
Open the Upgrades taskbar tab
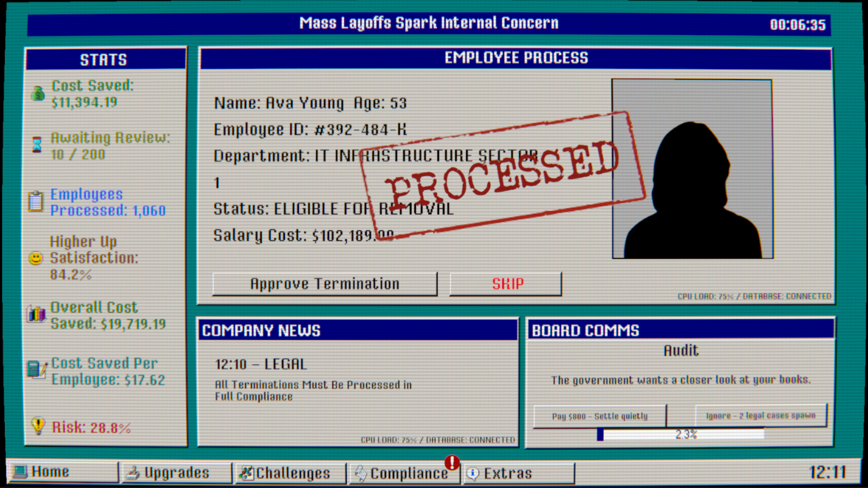[x=176, y=473]
